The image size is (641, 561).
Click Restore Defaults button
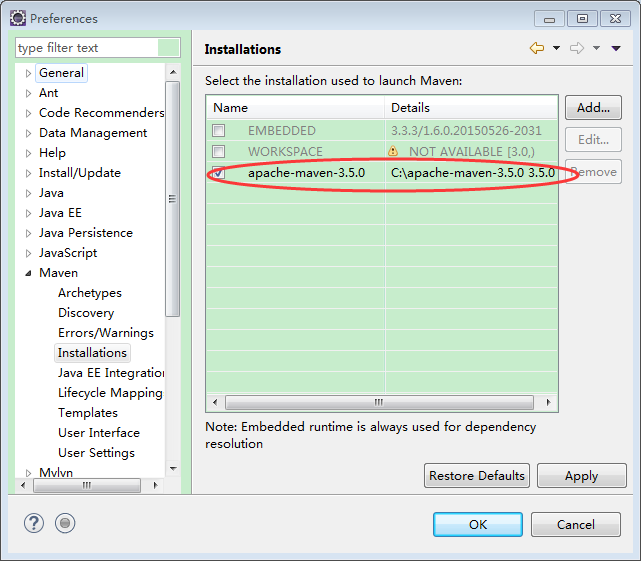click(x=477, y=476)
